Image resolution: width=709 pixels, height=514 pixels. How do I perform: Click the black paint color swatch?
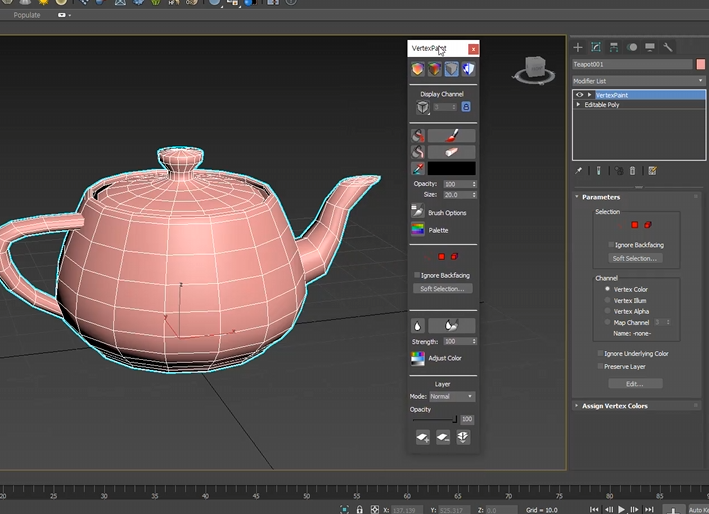452,168
